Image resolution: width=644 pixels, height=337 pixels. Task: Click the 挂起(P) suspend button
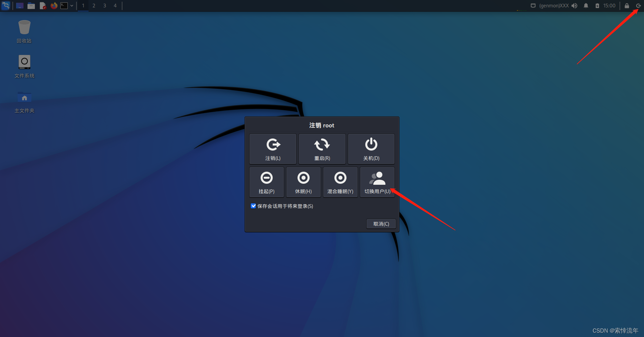[x=267, y=182]
